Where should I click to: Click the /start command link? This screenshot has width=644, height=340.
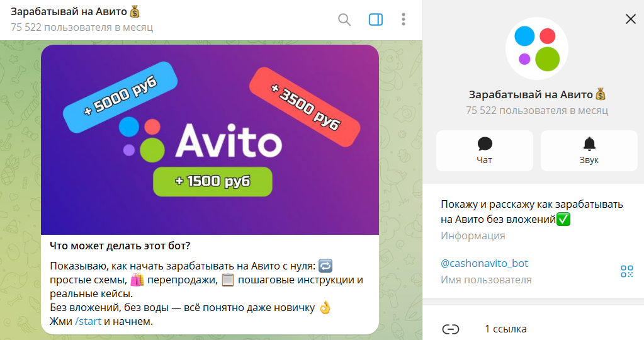coord(88,322)
